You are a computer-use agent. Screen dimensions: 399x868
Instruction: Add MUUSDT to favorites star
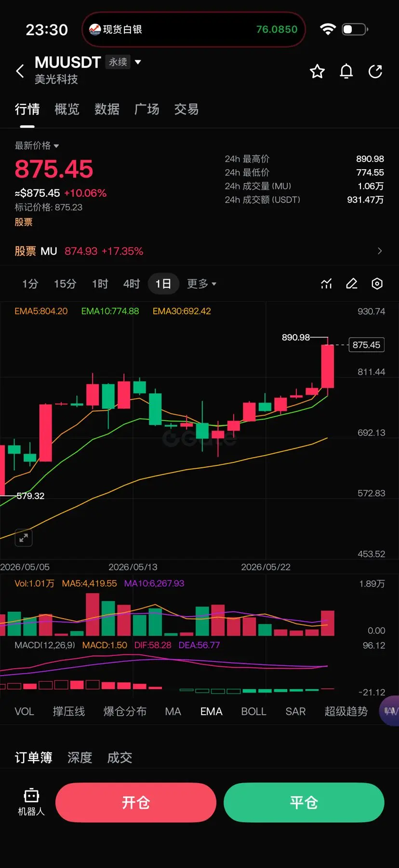click(x=317, y=71)
